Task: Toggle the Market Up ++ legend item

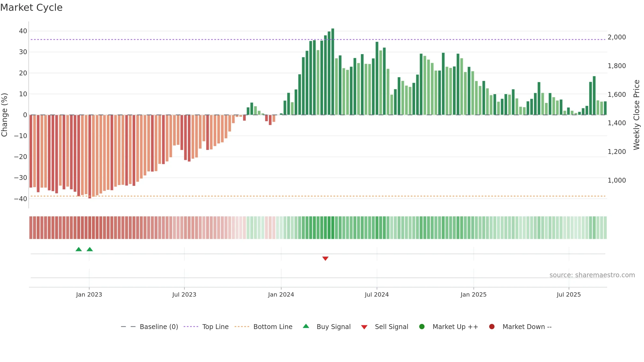Action: [x=449, y=327]
